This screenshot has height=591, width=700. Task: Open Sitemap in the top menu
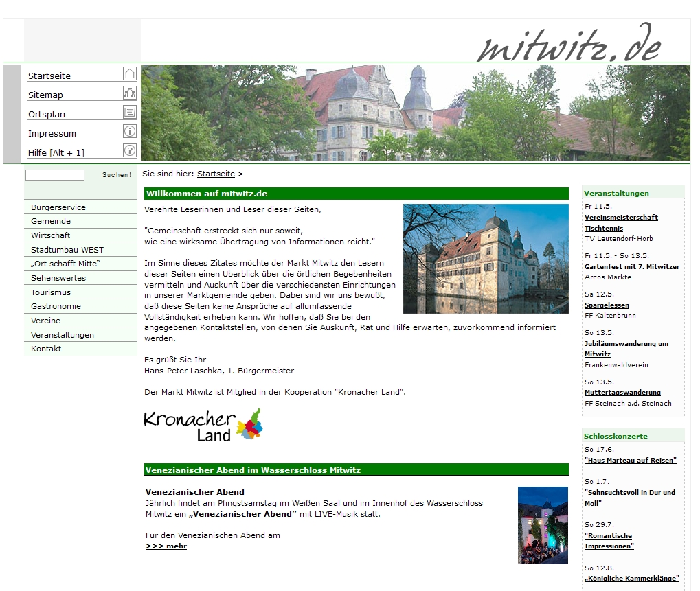[x=45, y=95]
